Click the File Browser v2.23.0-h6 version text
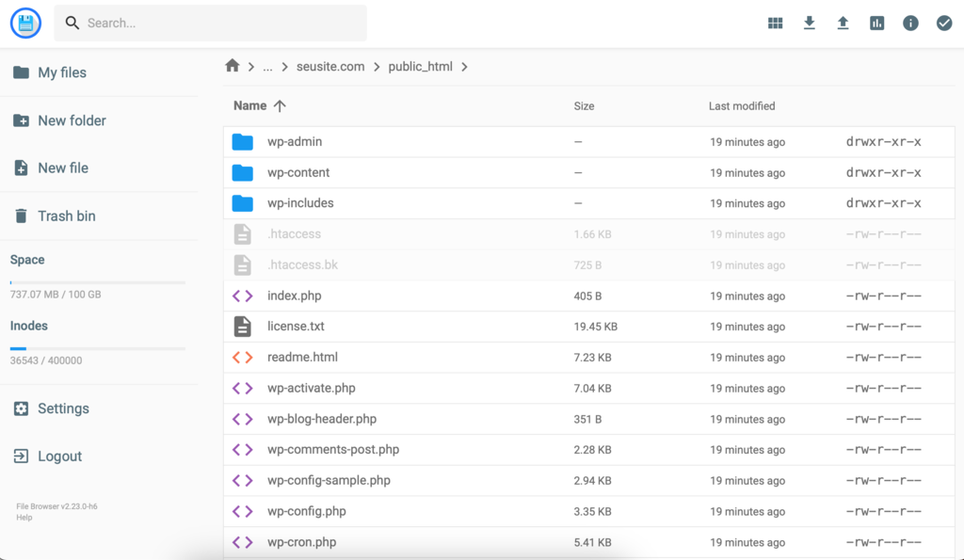This screenshot has height=560, width=964. [56, 506]
